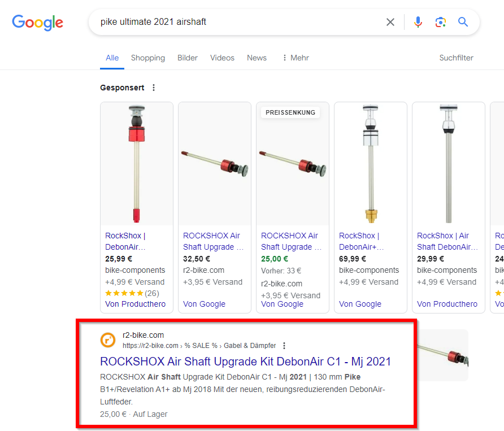
Task: Open product image with PREISSENKUNG badge
Action: pyautogui.click(x=292, y=164)
